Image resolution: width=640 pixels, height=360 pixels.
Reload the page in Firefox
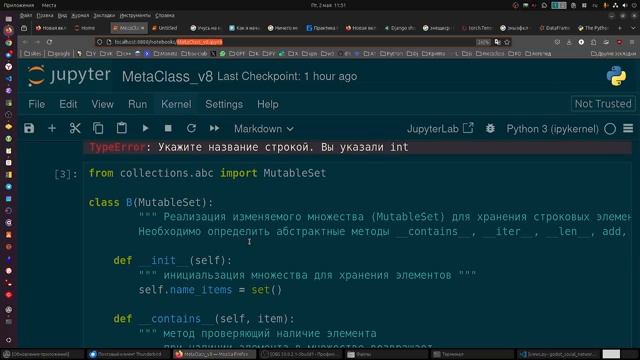(x=49, y=42)
